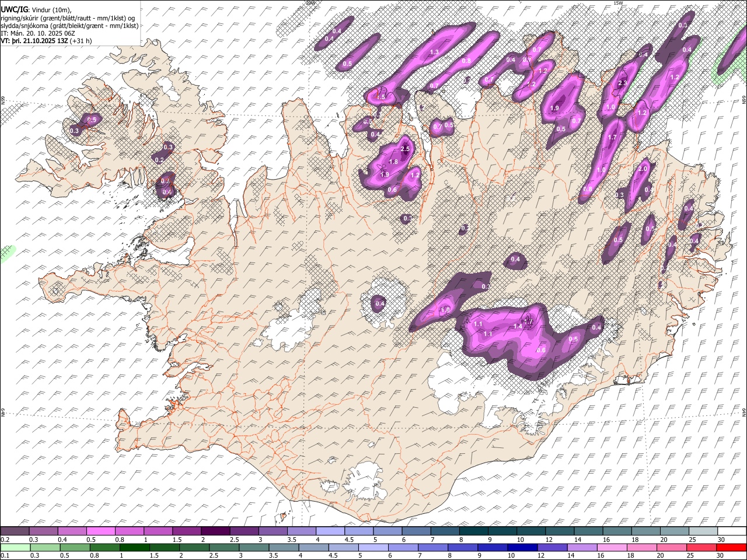Pick the deep blue bottom-row swatch labeled 10
The image size is (747, 560).
(x=523, y=548)
